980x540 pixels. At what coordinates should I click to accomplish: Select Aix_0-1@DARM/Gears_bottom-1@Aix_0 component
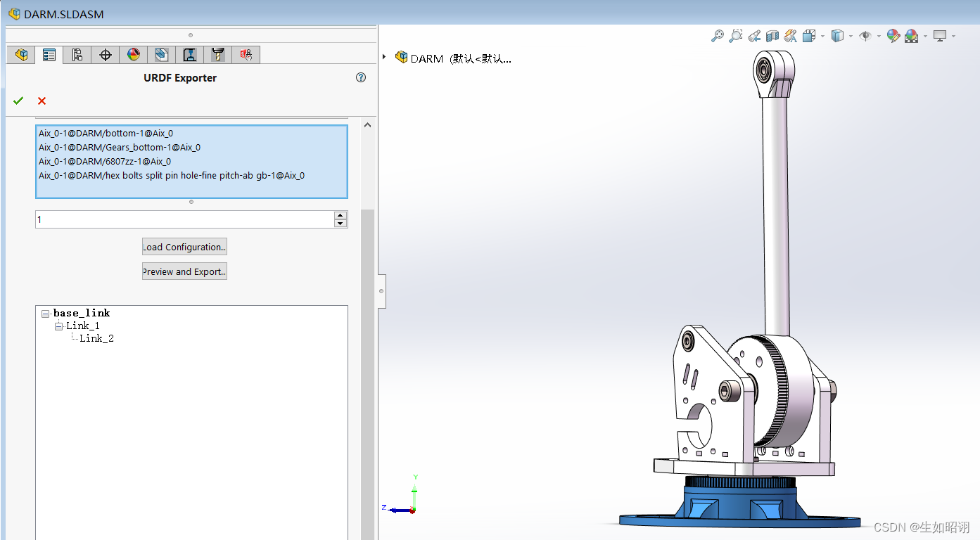coord(120,147)
